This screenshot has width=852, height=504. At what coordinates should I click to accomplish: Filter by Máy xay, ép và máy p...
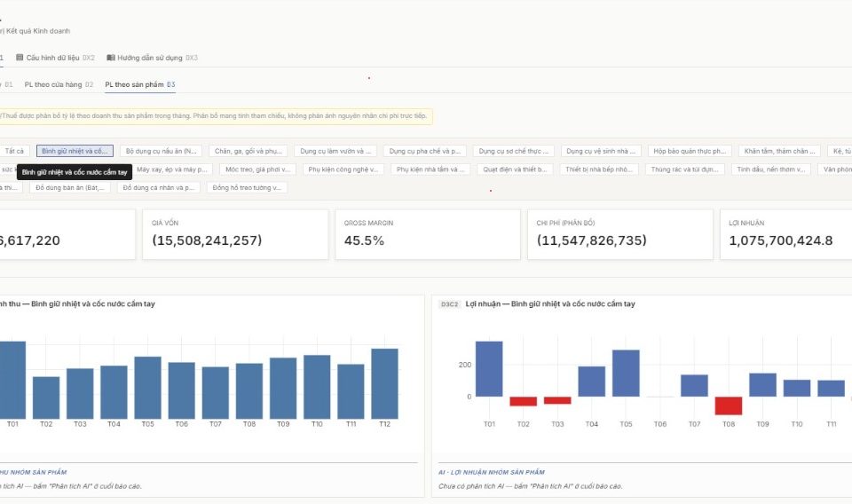tap(172, 169)
